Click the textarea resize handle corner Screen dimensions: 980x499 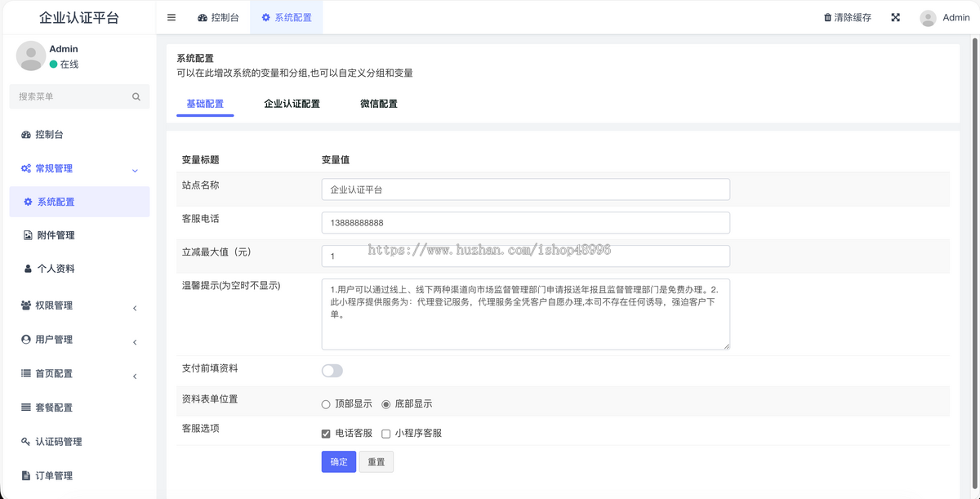coord(725,345)
